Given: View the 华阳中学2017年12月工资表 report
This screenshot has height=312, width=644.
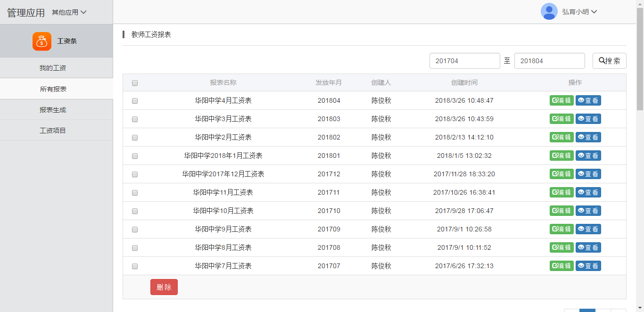Looking at the screenshot, I should (588, 174).
